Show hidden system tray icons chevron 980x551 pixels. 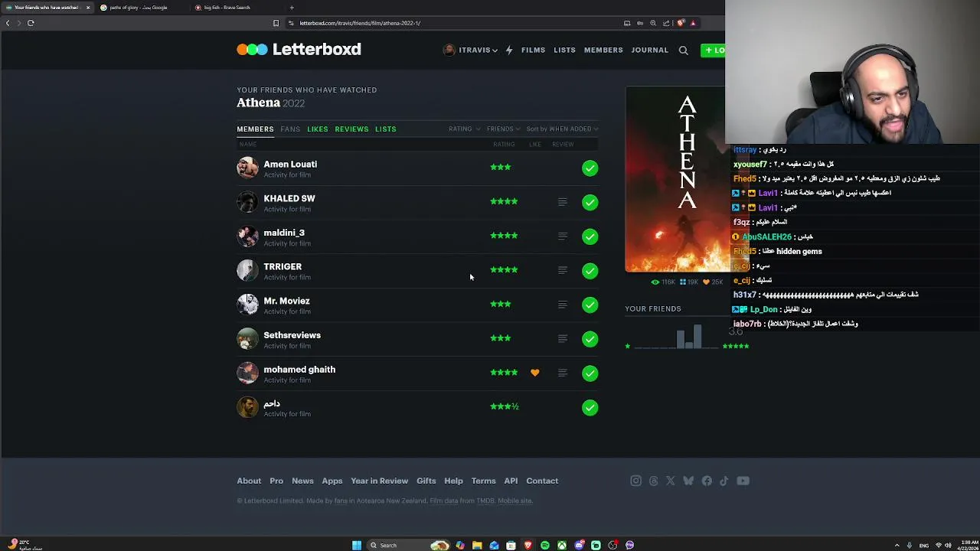click(897, 545)
